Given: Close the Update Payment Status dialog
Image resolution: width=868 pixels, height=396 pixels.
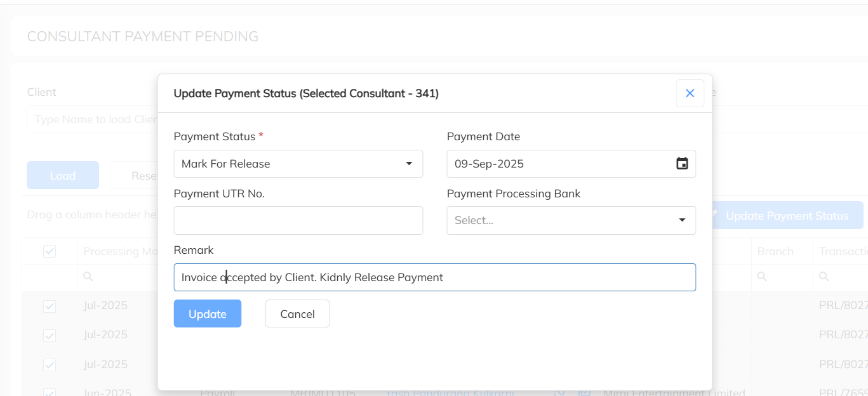Looking at the screenshot, I should coord(690,93).
